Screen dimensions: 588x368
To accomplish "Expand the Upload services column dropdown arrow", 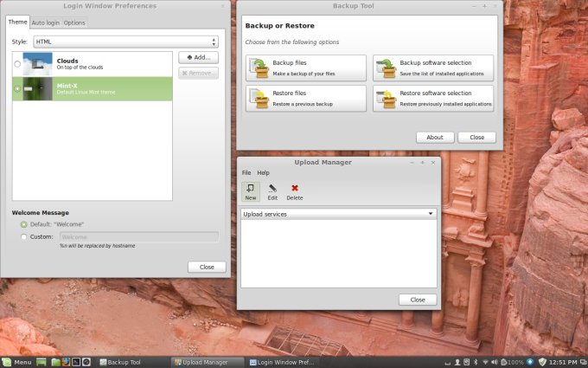I will [x=431, y=214].
